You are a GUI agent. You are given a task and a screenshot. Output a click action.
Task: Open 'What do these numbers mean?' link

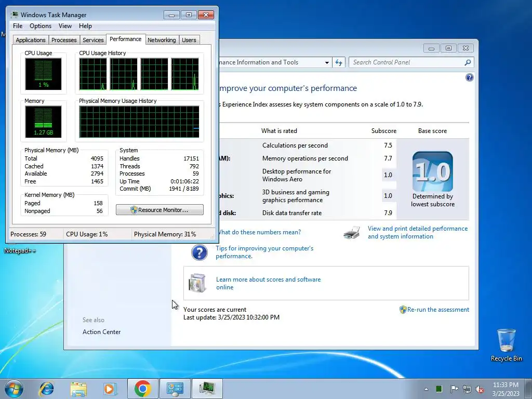coord(259,232)
